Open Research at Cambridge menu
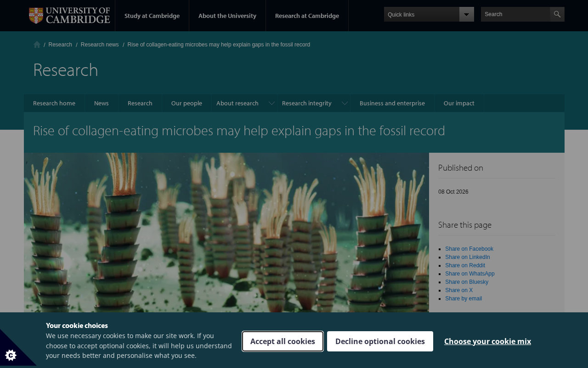588x368 pixels. coord(307,16)
